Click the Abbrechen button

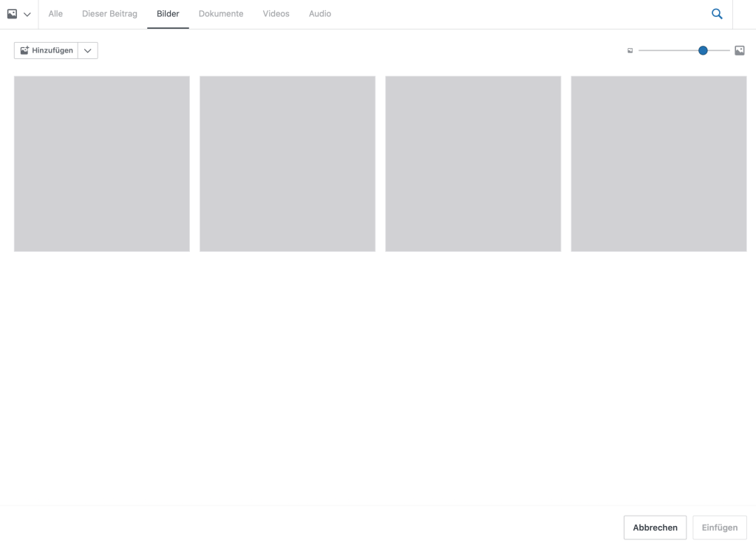tap(655, 528)
